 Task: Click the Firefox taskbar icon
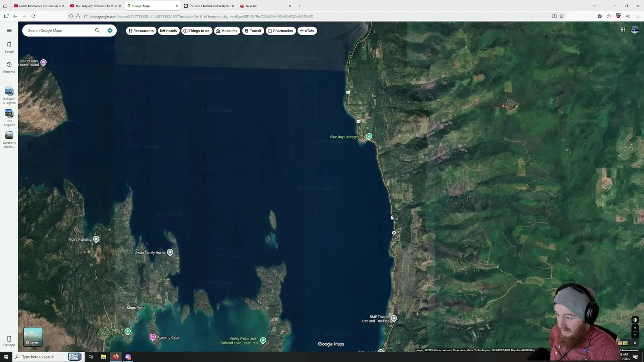point(115,357)
